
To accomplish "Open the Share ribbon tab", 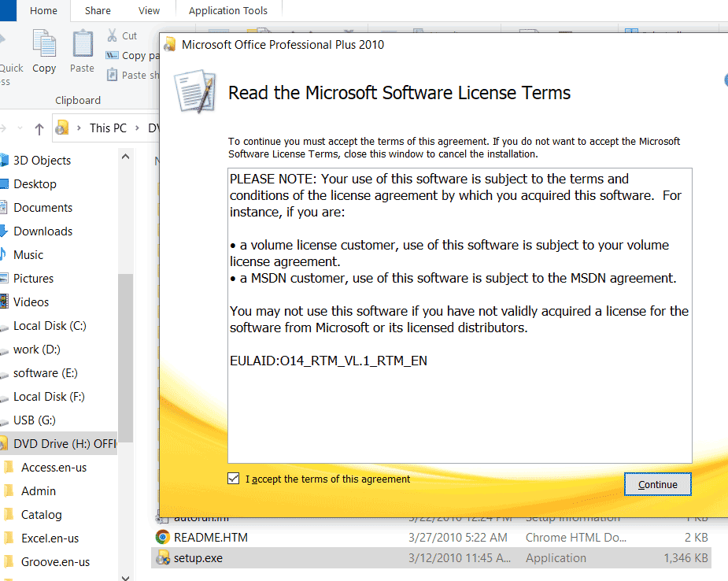I will [98, 11].
